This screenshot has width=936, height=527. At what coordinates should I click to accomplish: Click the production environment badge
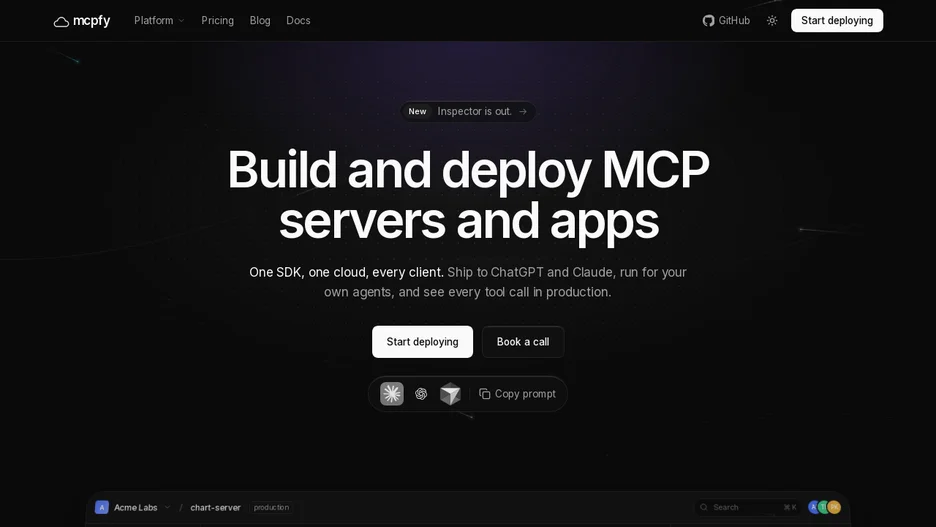tap(272, 507)
